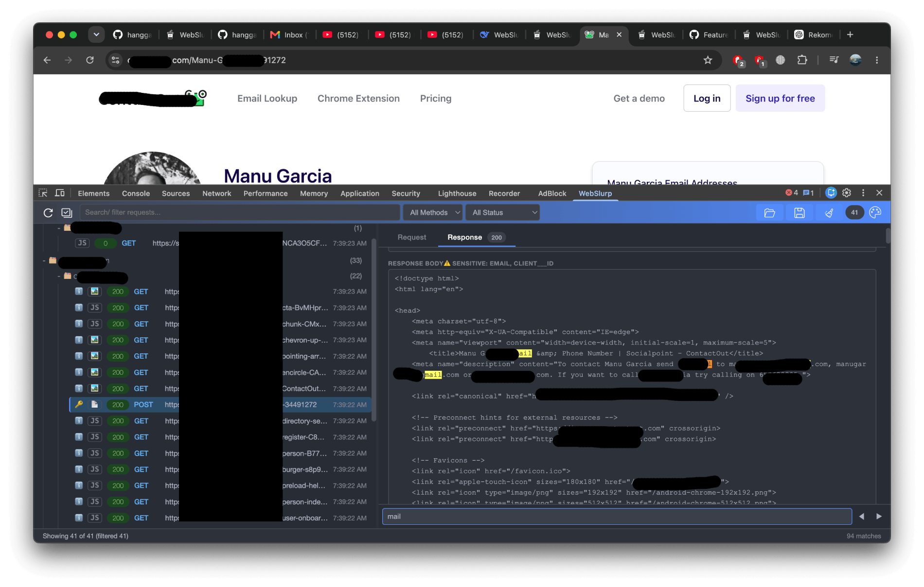This screenshot has height=587, width=924.
Task: Open the media control playlist icon
Action: pos(834,60)
